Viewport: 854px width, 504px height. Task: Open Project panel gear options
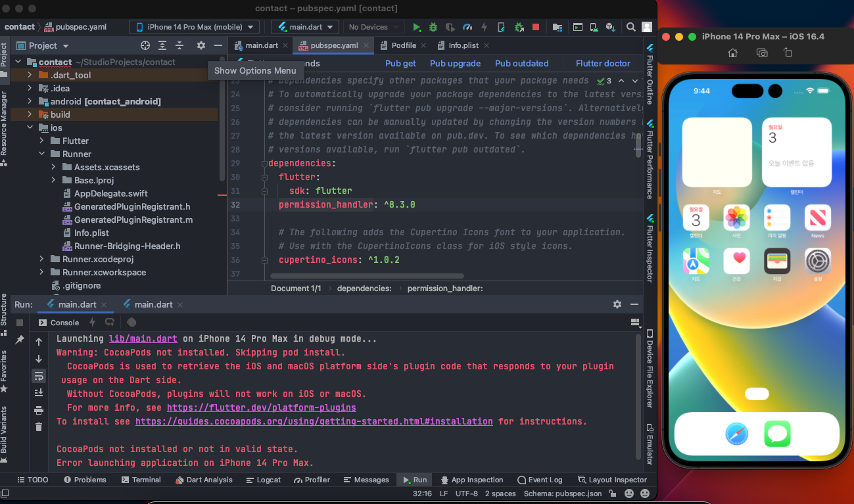(201, 45)
